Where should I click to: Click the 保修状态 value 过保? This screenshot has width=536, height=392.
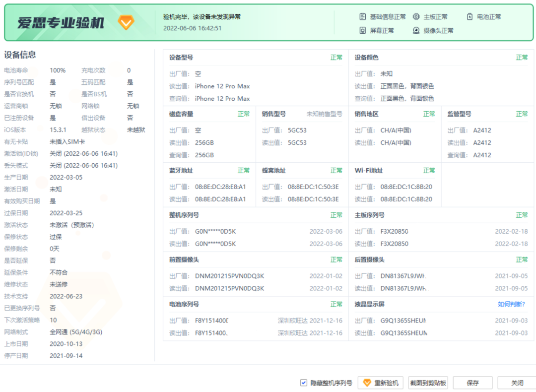coord(56,237)
